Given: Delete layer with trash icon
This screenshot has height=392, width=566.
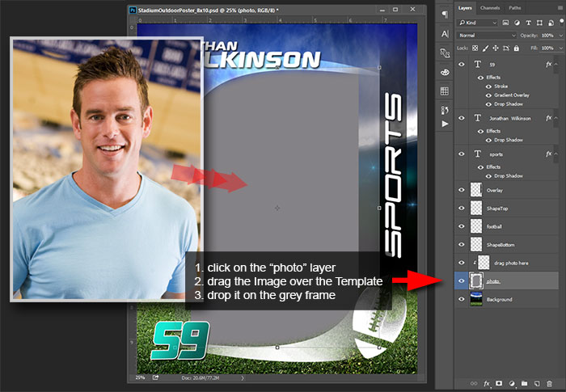Looking at the screenshot, I should click(x=549, y=383).
